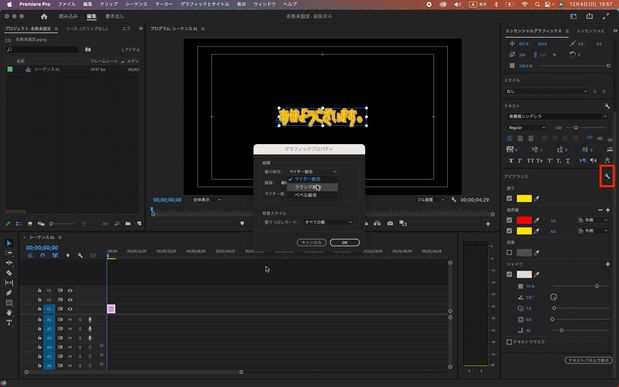Select the pink clip on track V1
Screen dimensions: 619x387
(x=111, y=309)
